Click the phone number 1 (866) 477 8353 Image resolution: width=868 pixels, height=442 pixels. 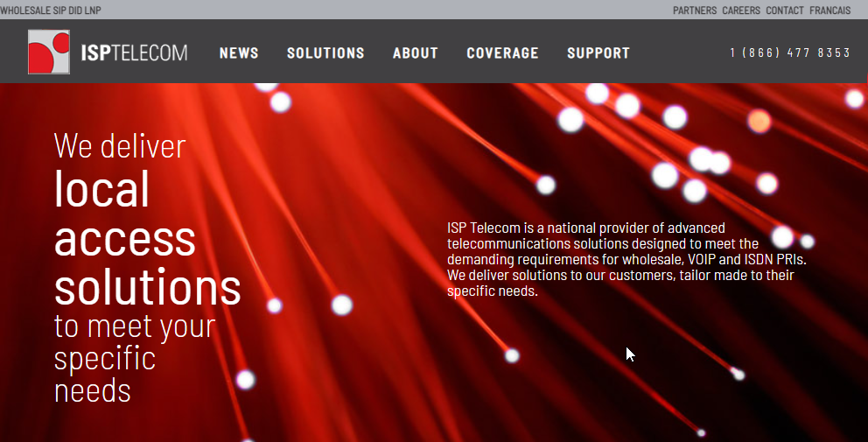pyautogui.click(x=790, y=53)
